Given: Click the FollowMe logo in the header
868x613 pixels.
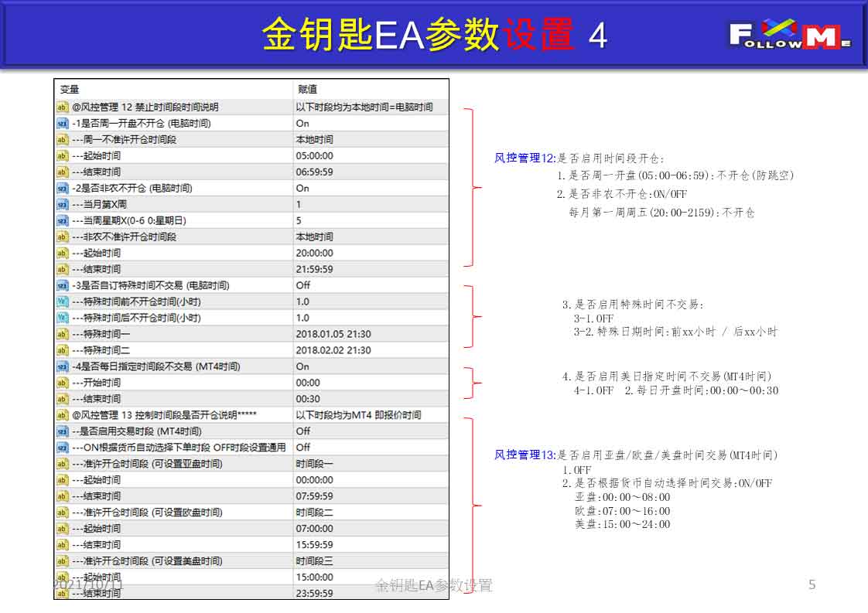Looking at the screenshot, I should (x=790, y=34).
